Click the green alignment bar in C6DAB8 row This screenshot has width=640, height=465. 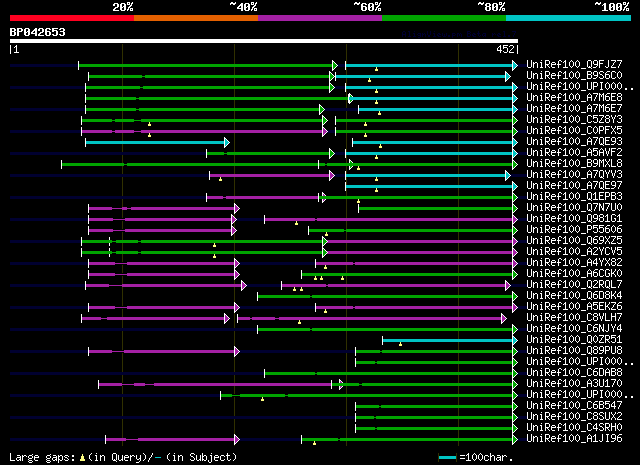391,373
